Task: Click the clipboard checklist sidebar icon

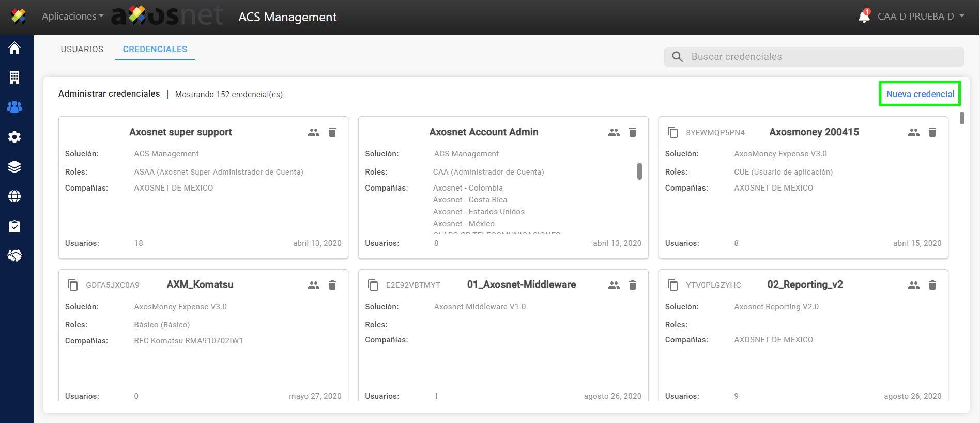Action: 14,226
